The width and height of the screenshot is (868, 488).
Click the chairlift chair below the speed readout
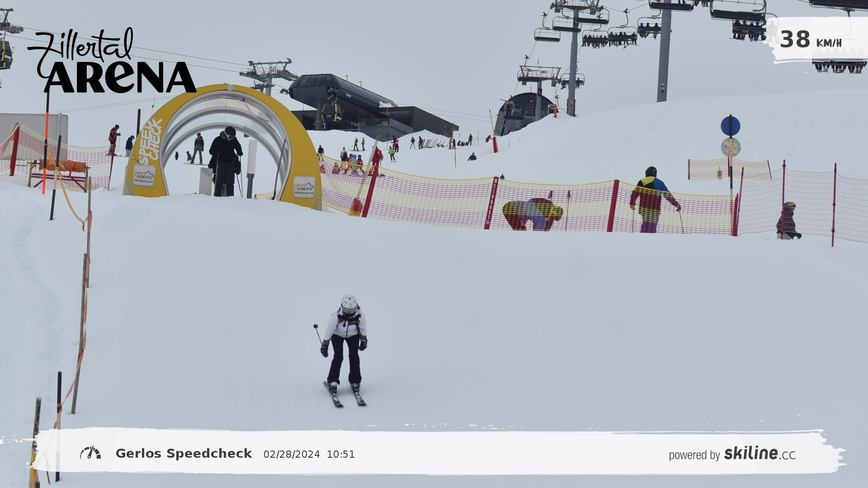pos(839,66)
